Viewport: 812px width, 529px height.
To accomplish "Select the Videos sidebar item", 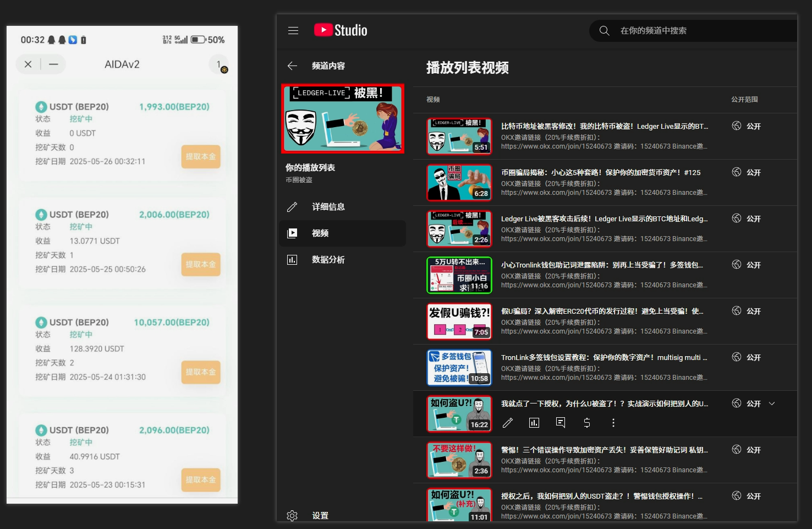I will tap(343, 233).
